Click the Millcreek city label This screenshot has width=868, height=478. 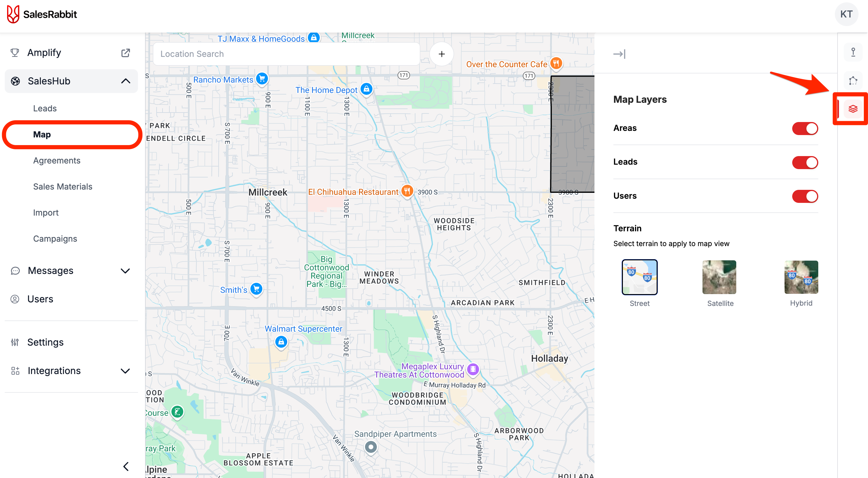[x=268, y=193]
